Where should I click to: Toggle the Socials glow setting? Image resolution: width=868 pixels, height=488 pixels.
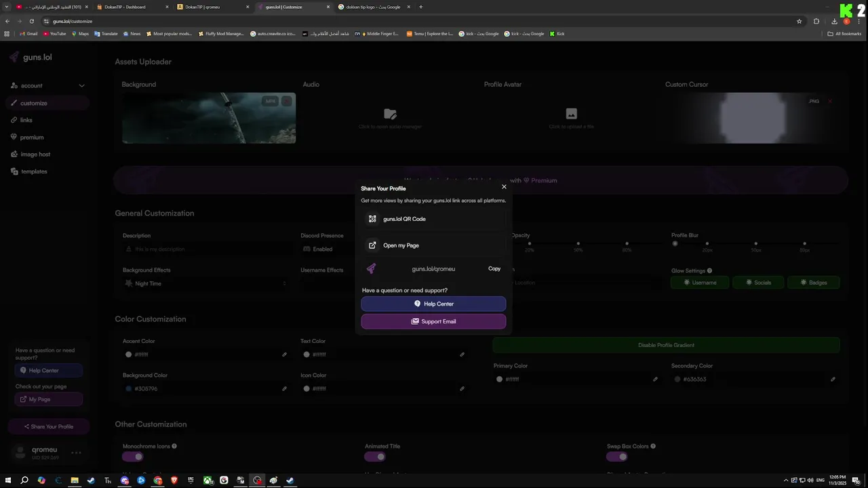(758, 282)
